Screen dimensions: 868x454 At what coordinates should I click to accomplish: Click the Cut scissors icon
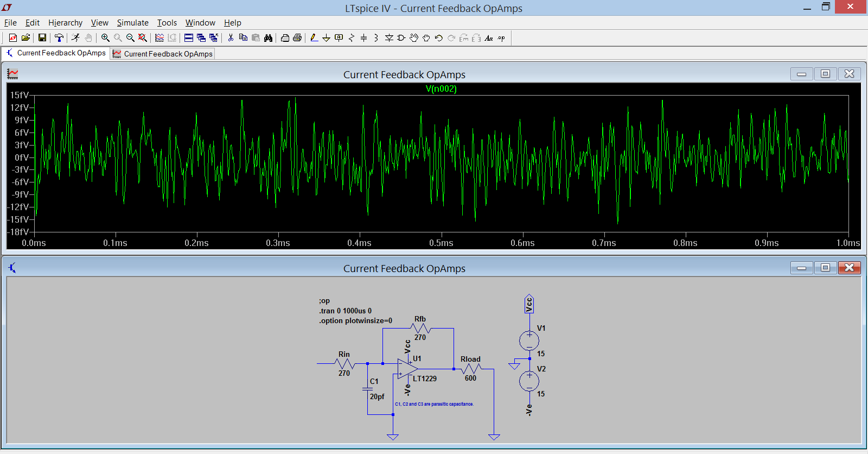231,38
